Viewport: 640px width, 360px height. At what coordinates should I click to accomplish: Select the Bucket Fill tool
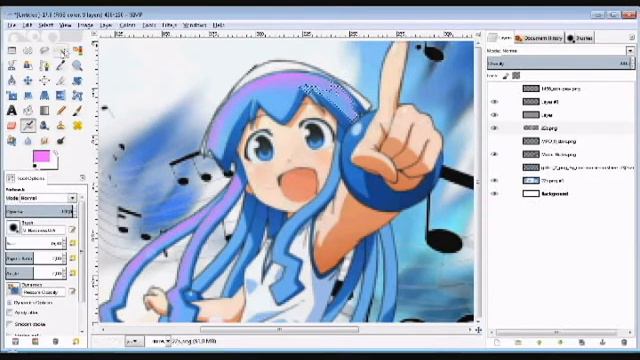pyautogui.click(x=28, y=110)
